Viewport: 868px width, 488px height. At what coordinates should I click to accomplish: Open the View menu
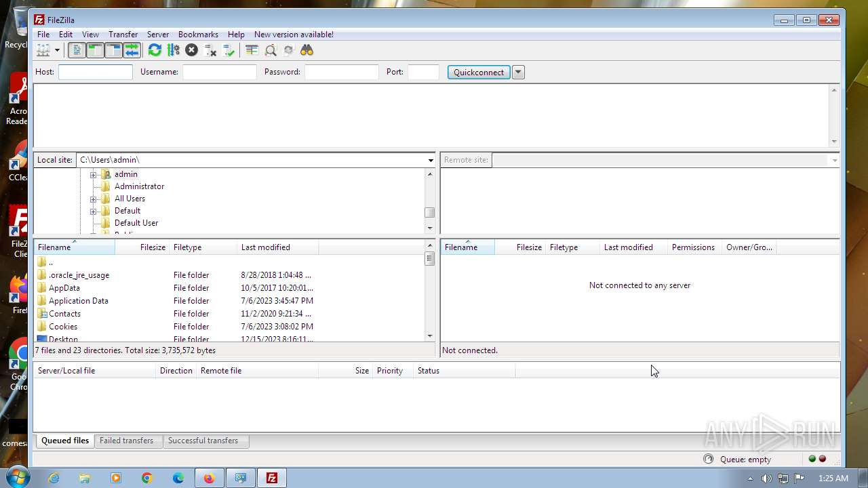(90, 35)
